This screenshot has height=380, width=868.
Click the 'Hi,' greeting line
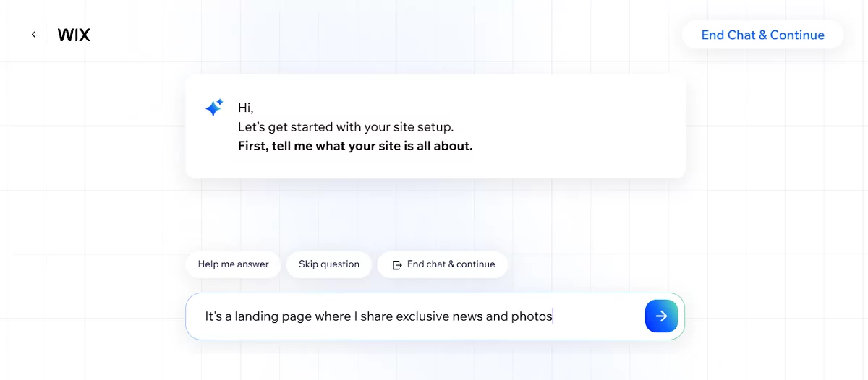coord(246,108)
